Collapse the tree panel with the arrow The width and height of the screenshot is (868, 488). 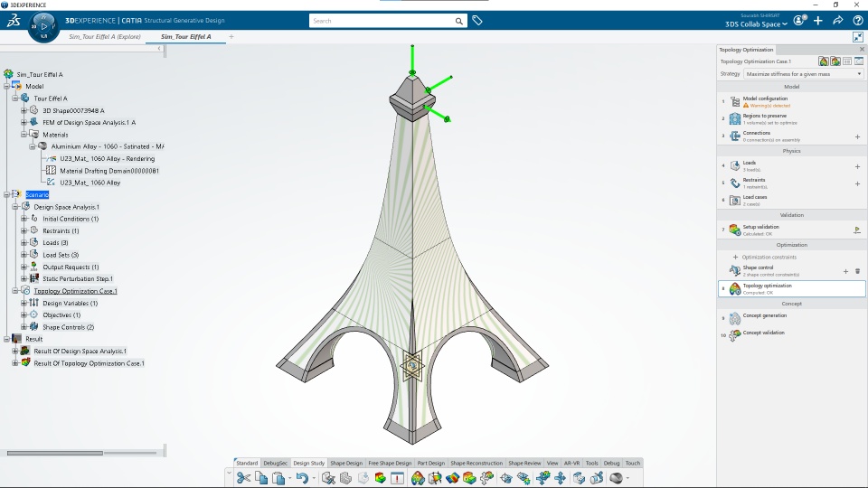[x=159, y=49]
